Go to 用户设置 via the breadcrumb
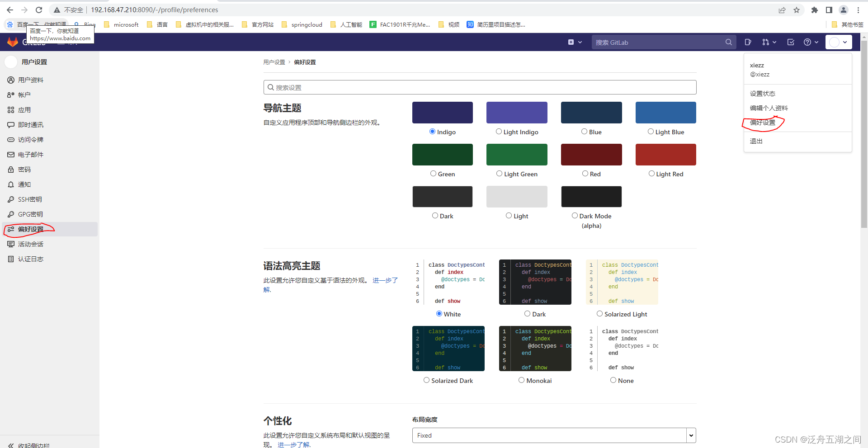The width and height of the screenshot is (868, 448). coord(274,62)
